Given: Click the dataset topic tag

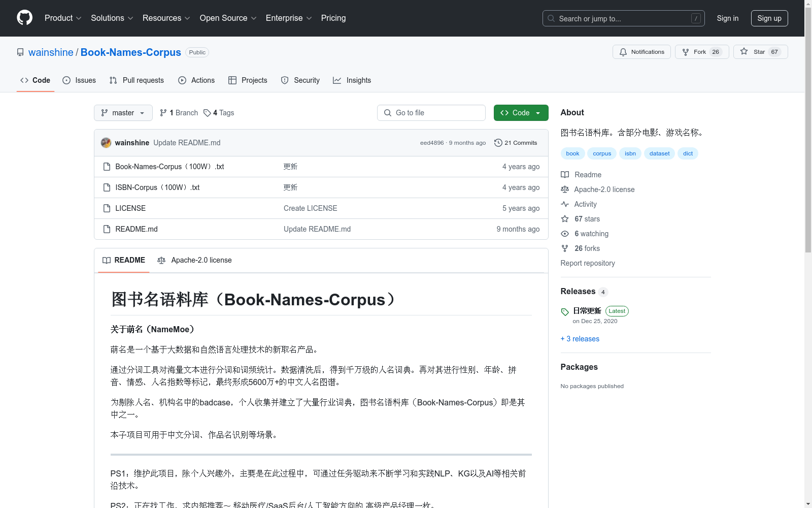Looking at the screenshot, I should point(659,153).
